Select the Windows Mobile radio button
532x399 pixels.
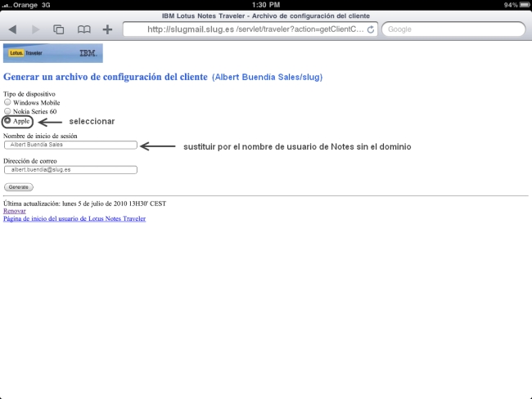tap(7, 102)
